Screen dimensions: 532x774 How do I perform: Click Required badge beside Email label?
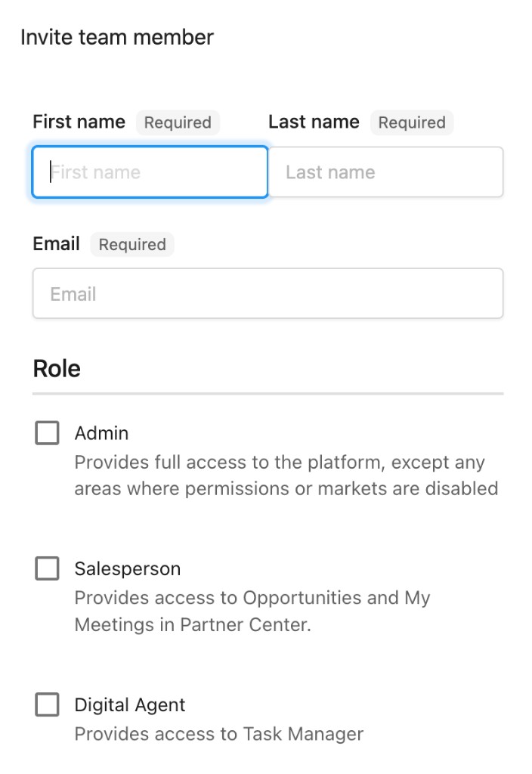coord(132,244)
